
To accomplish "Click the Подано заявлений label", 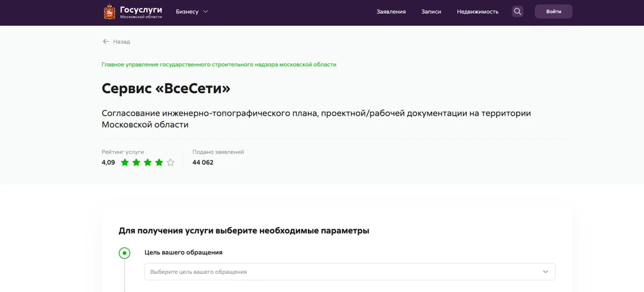I will (x=218, y=152).
